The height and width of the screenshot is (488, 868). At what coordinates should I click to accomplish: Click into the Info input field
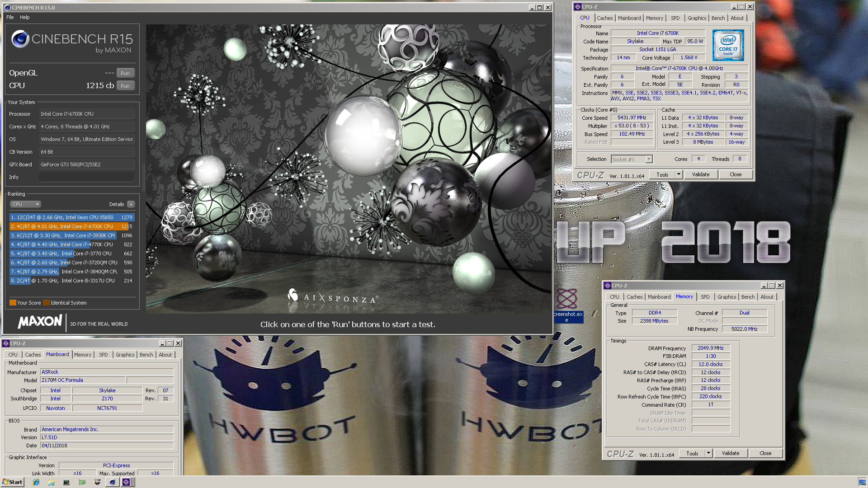[86, 177]
